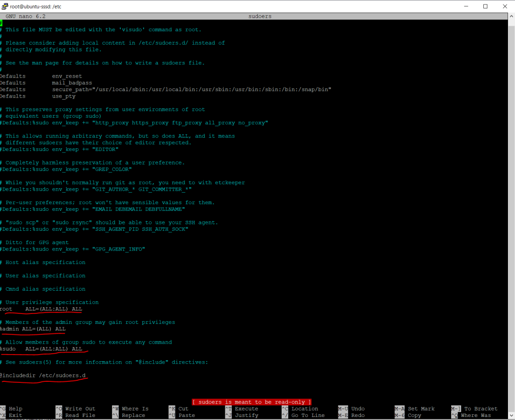Click the 'Defaults mail_badpass' line
The image size is (515, 420).
point(46,83)
